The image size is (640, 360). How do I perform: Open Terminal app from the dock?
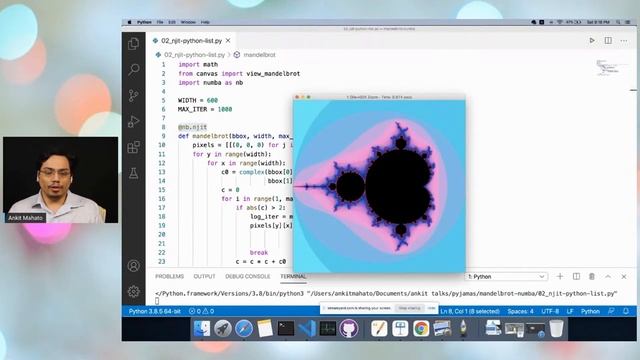286,328
